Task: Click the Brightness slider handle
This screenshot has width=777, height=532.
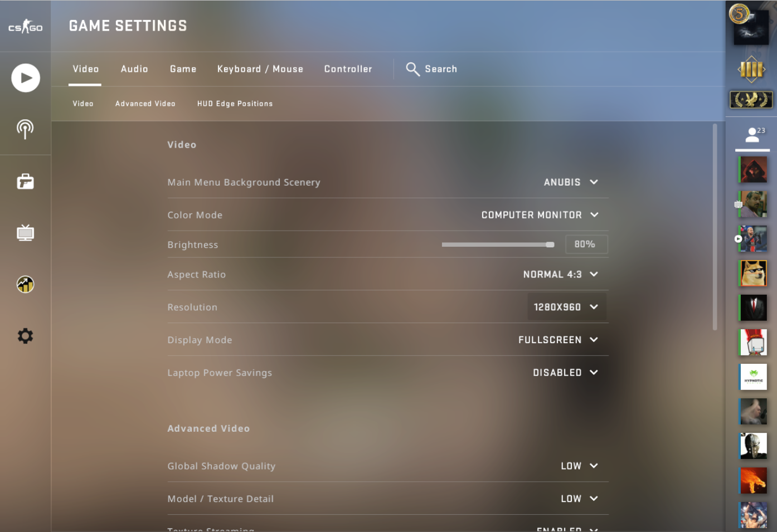Action: (x=550, y=245)
